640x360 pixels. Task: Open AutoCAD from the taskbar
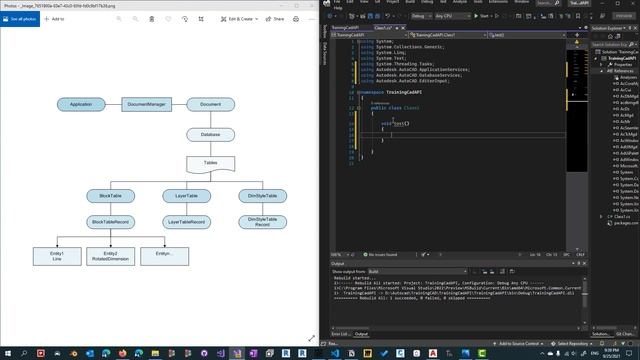[x=433, y=353]
